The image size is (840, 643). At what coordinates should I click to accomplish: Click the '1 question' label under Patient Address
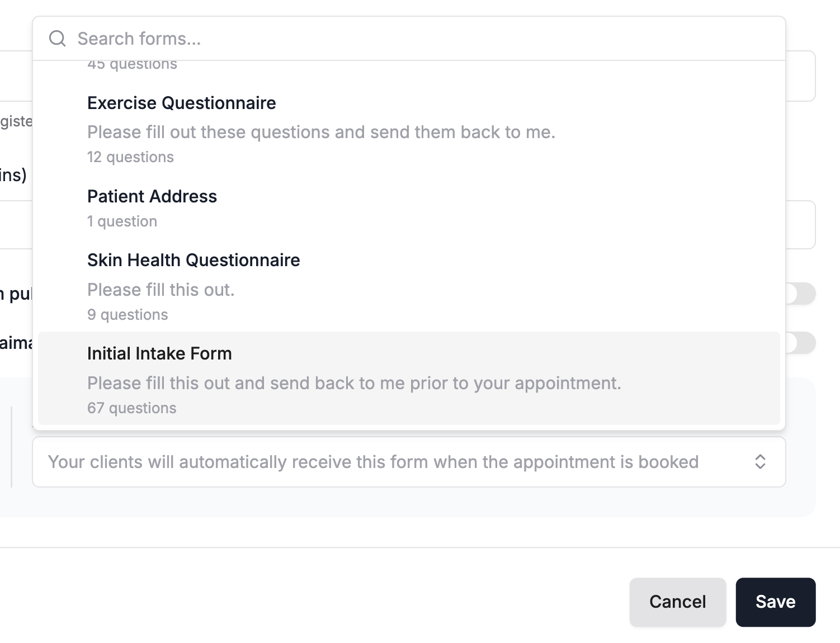pos(122,221)
